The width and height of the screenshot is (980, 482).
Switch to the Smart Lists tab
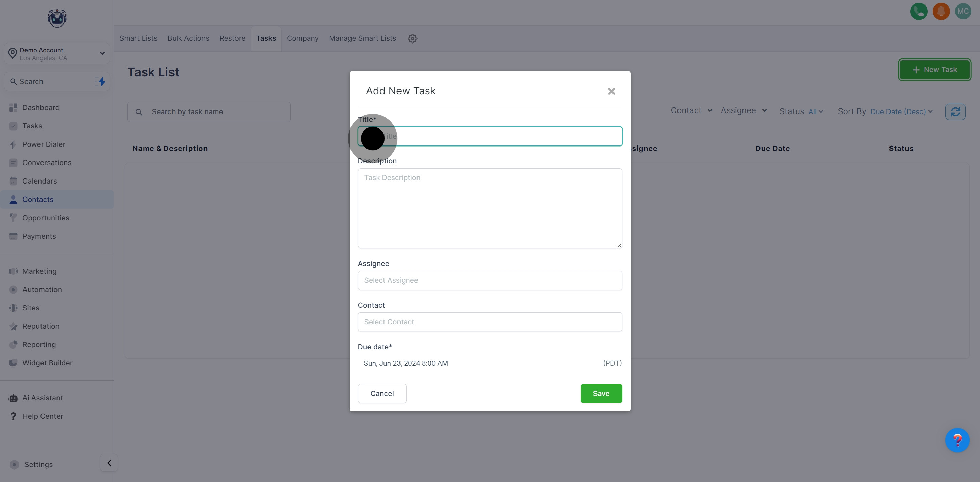[138, 38]
